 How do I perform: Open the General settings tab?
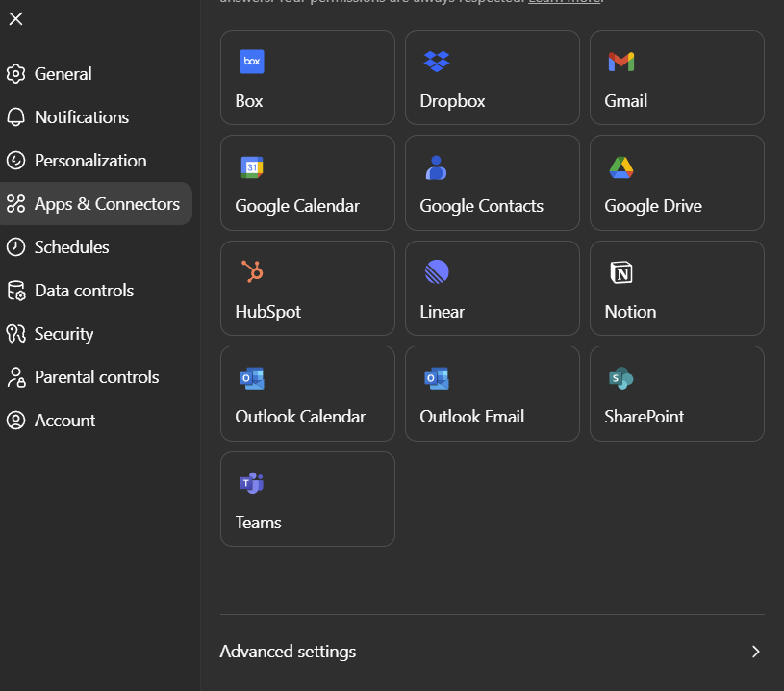pos(63,74)
